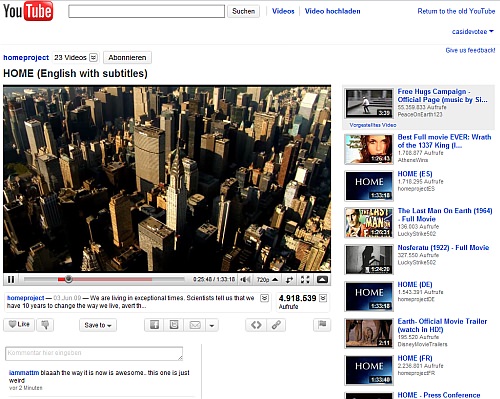Expand the video description
Image resolution: width=500 pixels, height=399 pixels.
(264, 298)
